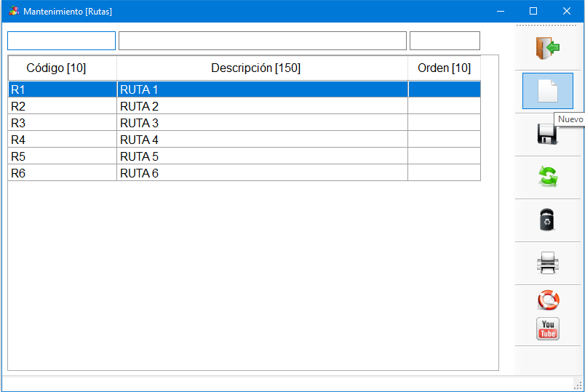Click the Orden cell of row R4
The height and width of the screenshot is (392, 585).
coord(444,140)
